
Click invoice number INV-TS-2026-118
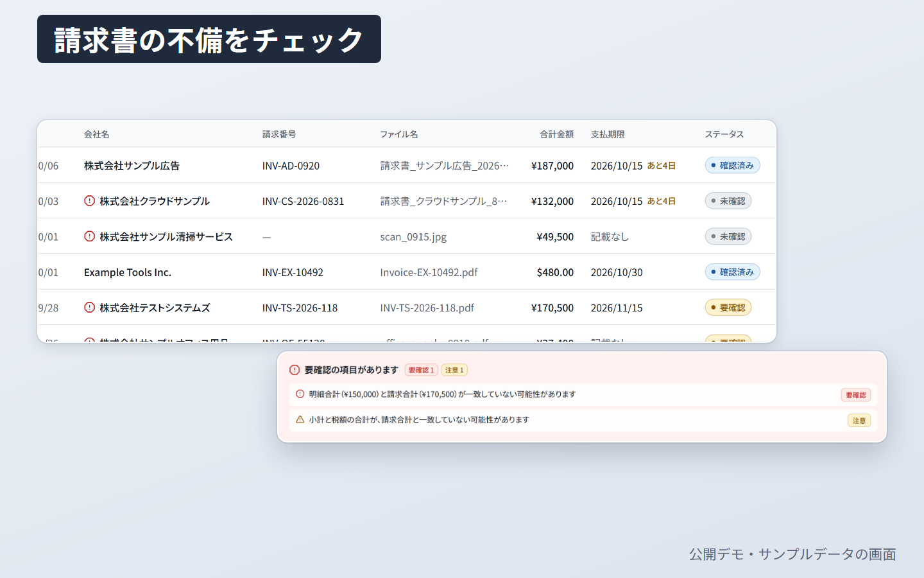pos(300,308)
